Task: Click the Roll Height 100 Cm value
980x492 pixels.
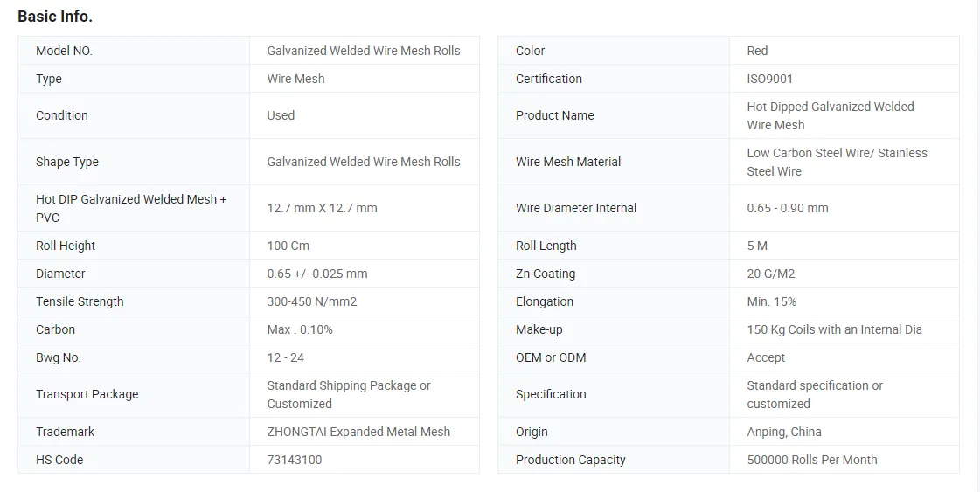Action: click(288, 246)
